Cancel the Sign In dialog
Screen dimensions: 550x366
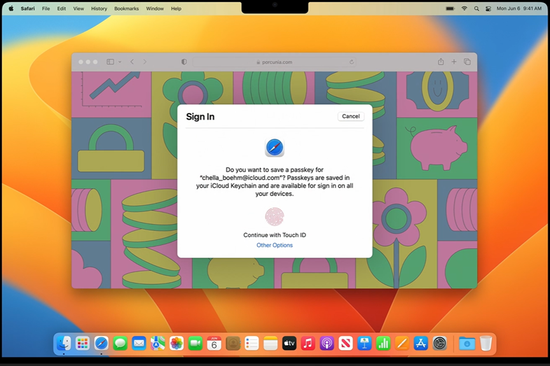point(351,116)
